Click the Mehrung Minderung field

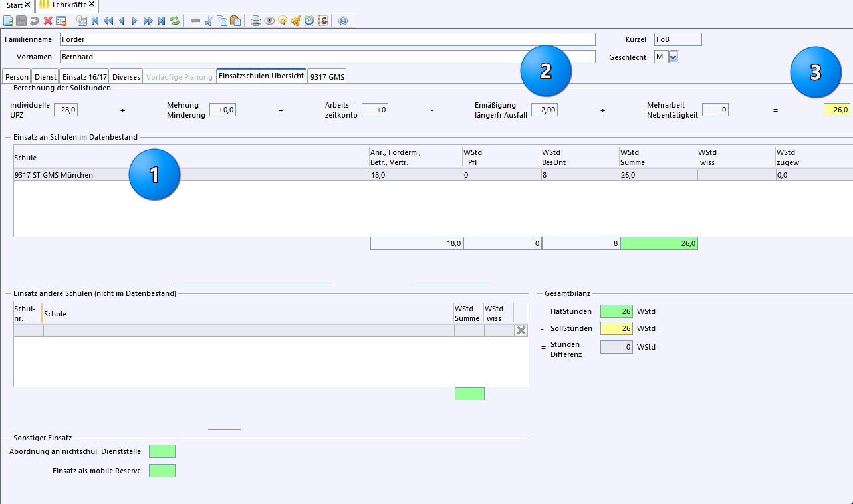(223, 110)
